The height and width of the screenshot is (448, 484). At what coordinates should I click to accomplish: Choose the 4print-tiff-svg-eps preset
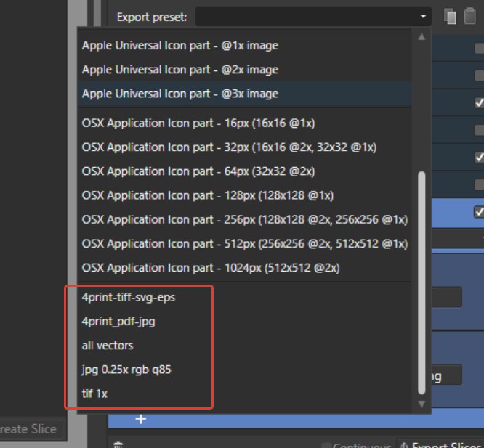[244, 298]
